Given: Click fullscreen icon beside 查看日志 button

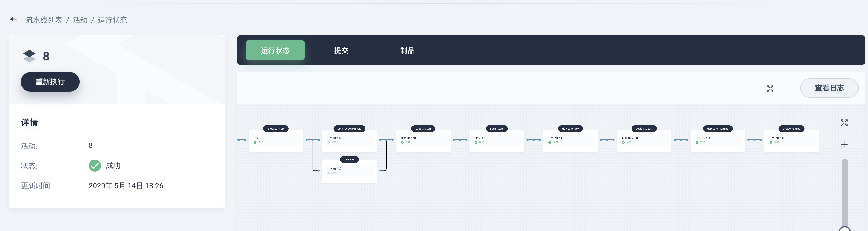Looking at the screenshot, I should tap(770, 89).
